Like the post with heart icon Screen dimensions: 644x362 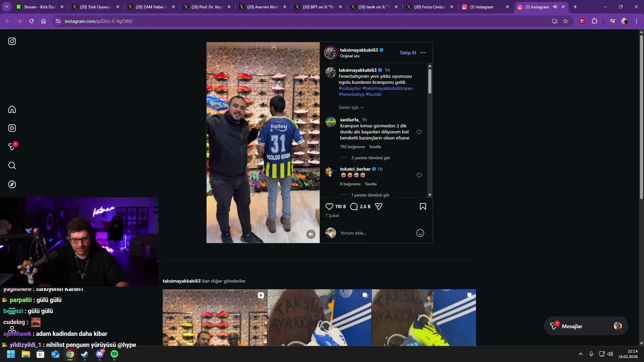(329, 207)
